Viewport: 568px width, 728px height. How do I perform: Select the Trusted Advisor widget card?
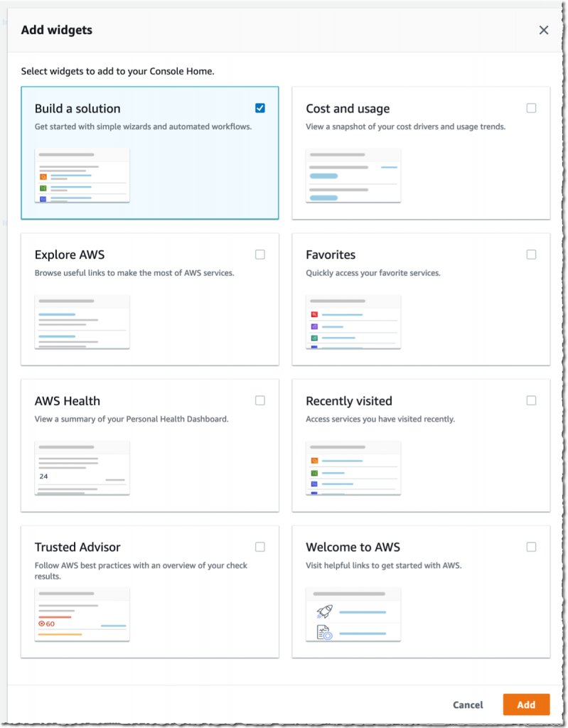[x=149, y=590]
